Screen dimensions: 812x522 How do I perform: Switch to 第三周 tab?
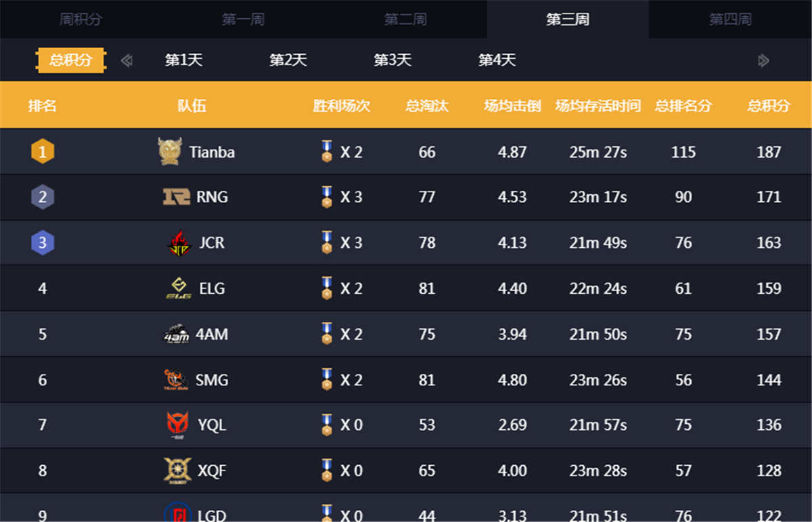pyautogui.click(x=568, y=19)
